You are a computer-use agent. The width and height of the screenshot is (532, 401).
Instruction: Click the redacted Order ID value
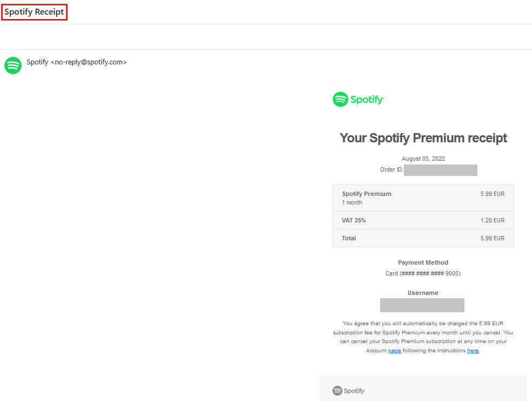[x=440, y=170]
